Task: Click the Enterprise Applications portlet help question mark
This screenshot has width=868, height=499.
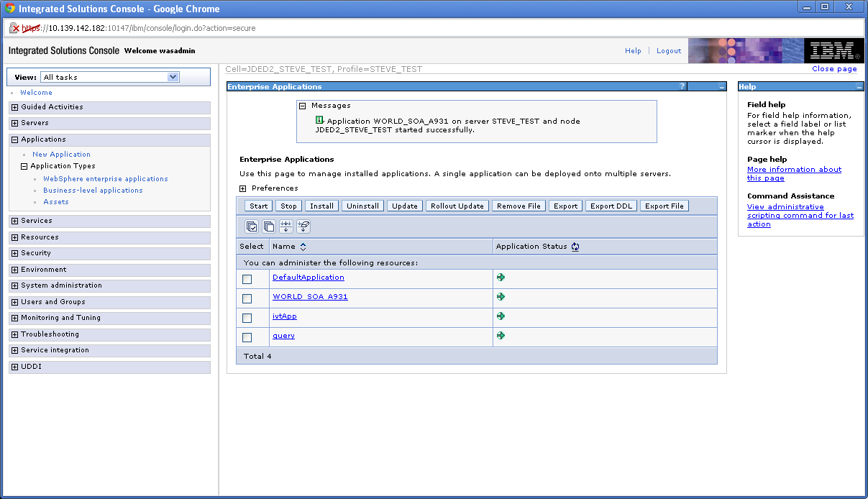Action: tap(682, 86)
